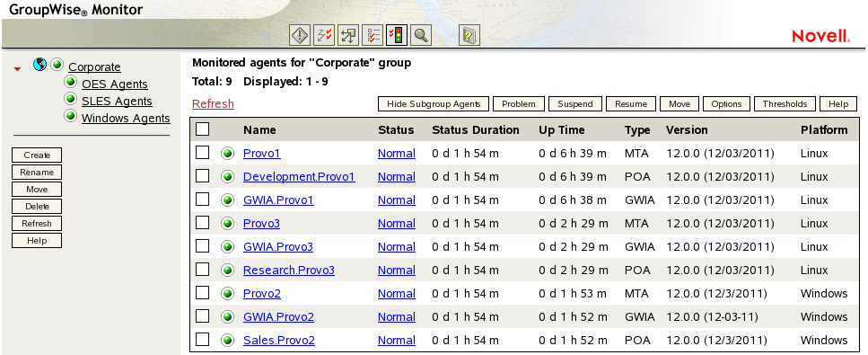Open the GWIA.Provo3 agent link
The image size is (868, 355).
coord(278,247)
